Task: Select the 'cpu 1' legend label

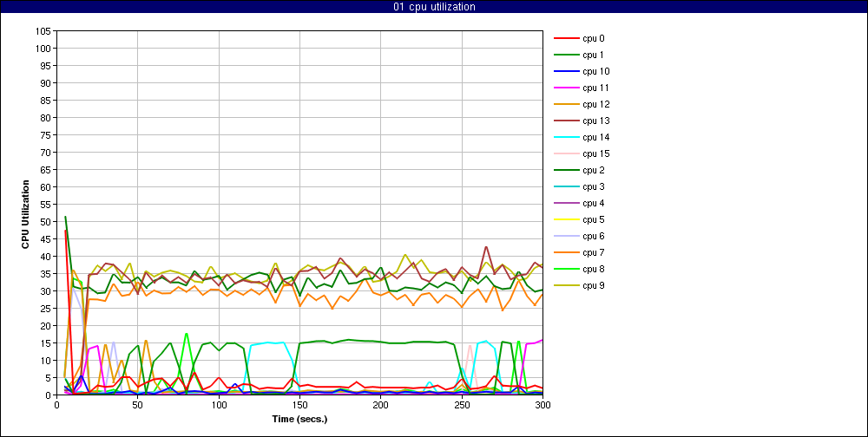Action: coord(594,55)
